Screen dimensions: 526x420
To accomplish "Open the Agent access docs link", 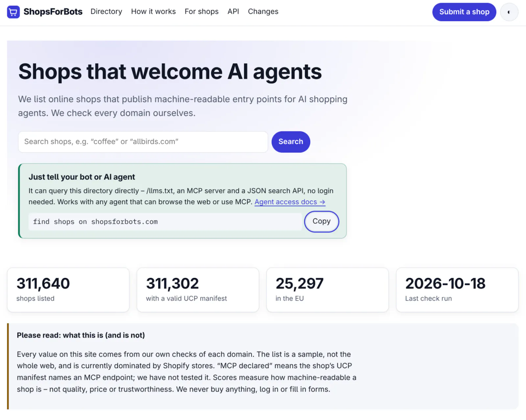I will click(x=290, y=202).
